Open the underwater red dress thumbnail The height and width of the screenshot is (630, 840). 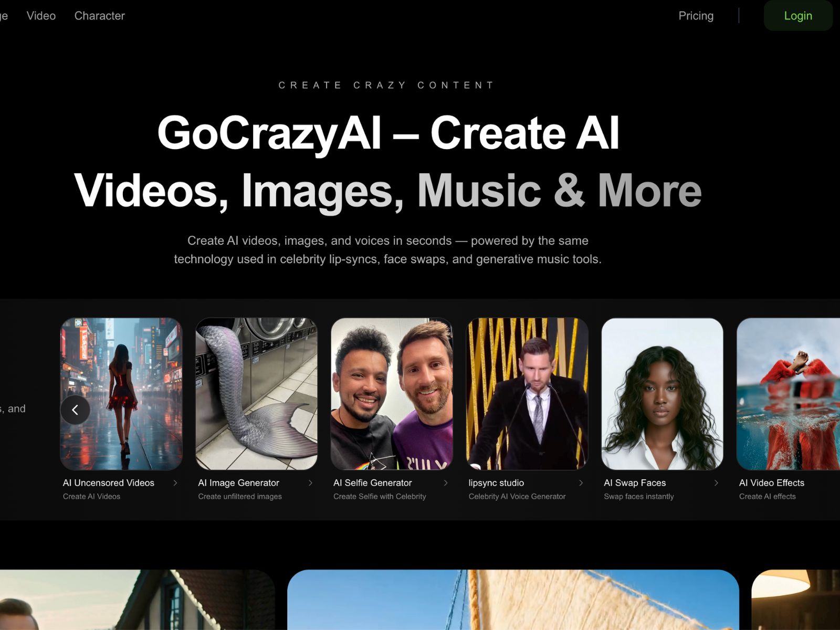click(787, 393)
